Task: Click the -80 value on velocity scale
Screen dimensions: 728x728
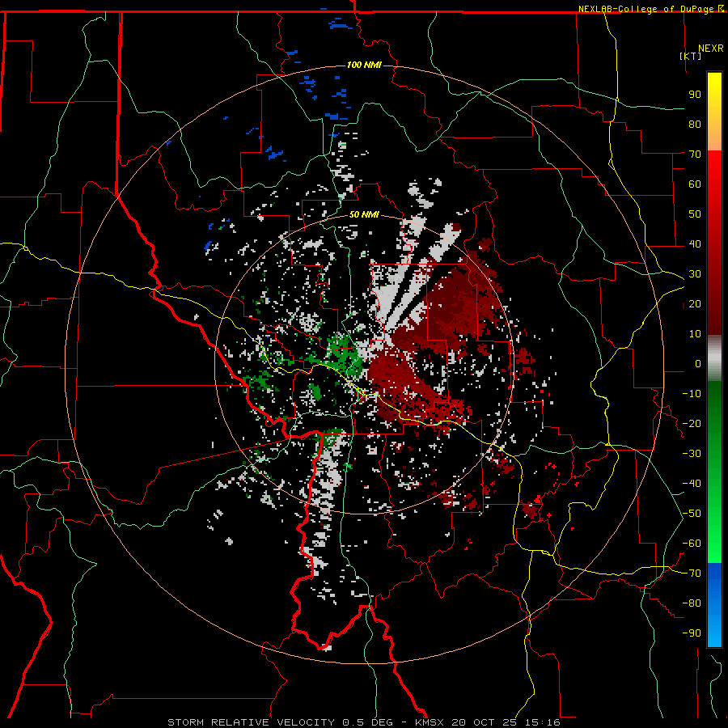Action: [x=692, y=603]
